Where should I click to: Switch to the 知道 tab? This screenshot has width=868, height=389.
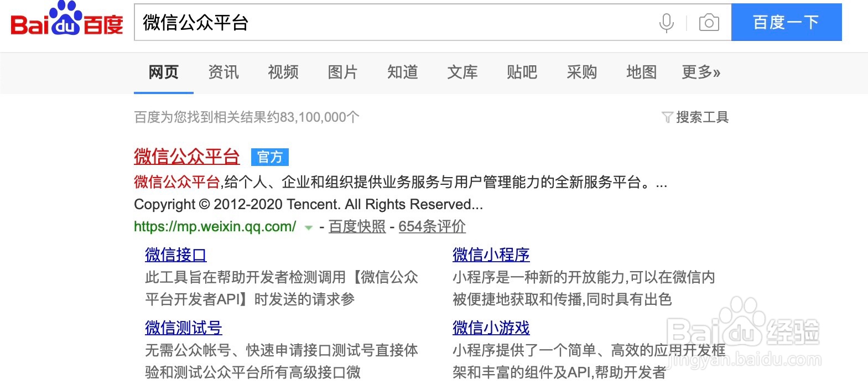tap(403, 72)
